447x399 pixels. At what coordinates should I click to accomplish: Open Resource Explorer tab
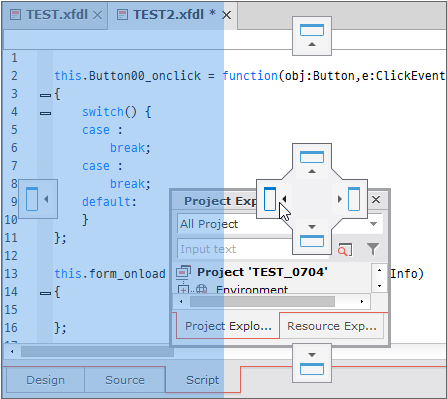pos(332,326)
